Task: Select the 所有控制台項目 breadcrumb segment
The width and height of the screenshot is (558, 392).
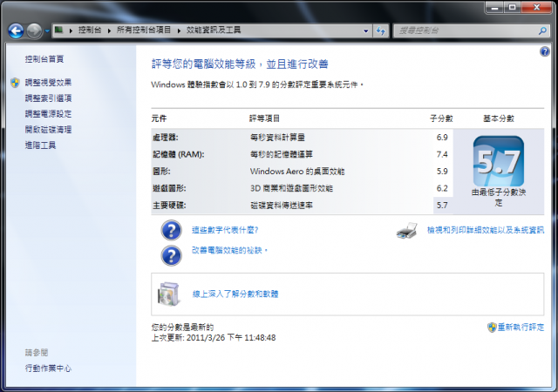Action: (144, 30)
